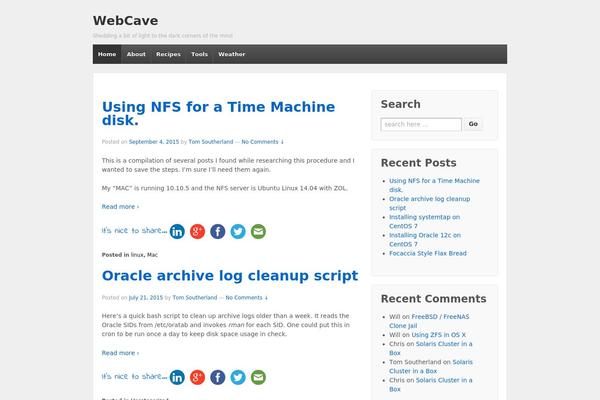Viewport: 600px width, 400px height.
Task: Click the search here input field
Action: pyautogui.click(x=421, y=124)
